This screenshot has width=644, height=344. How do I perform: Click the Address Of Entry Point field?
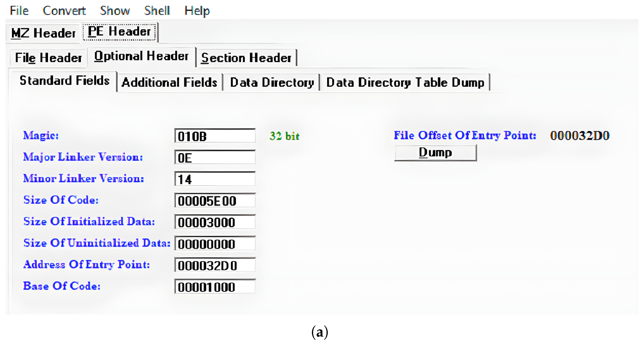(x=215, y=265)
